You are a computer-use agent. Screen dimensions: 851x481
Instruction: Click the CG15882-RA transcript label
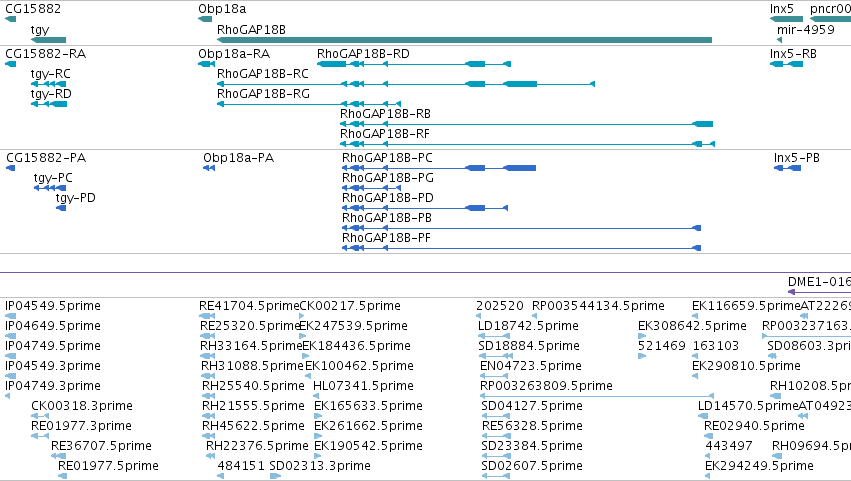click(46, 54)
